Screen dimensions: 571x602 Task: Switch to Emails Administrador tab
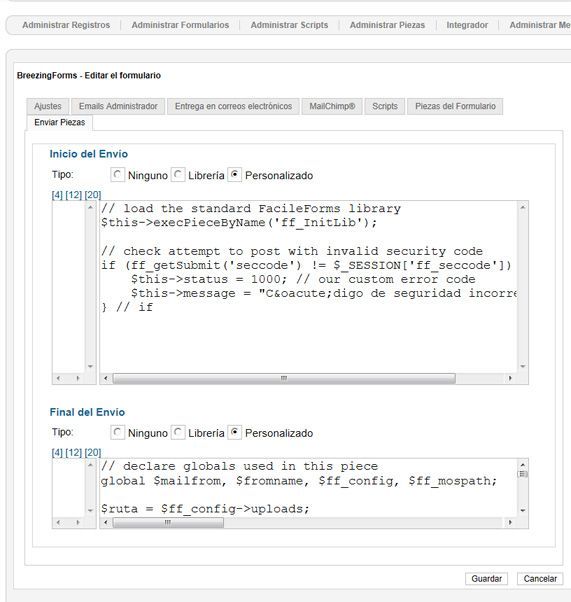click(x=118, y=106)
